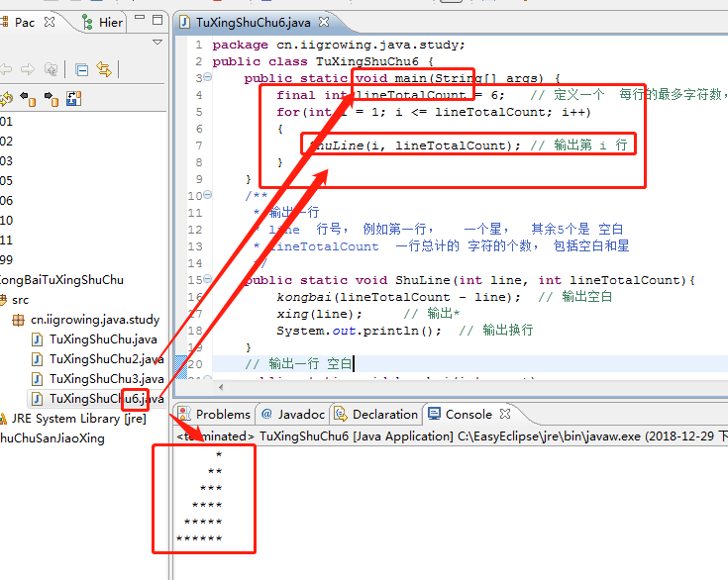Select the cn.iigrowing.java.study package

coord(94,320)
